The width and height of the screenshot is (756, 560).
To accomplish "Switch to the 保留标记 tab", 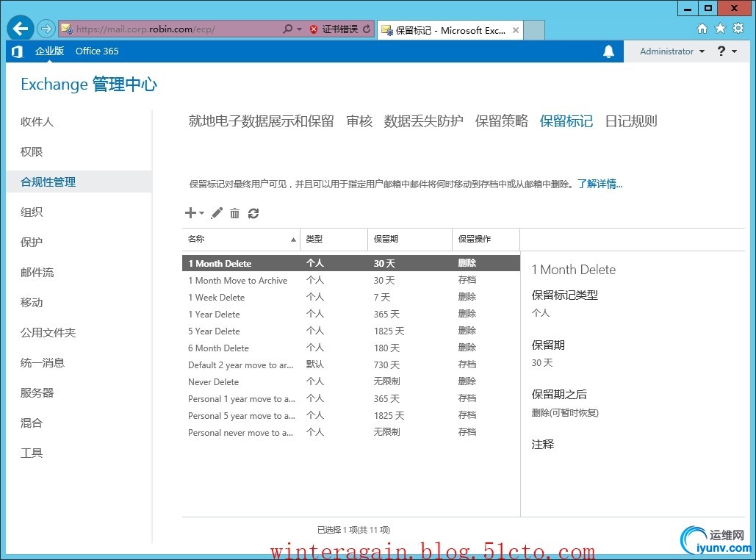I will [x=566, y=121].
